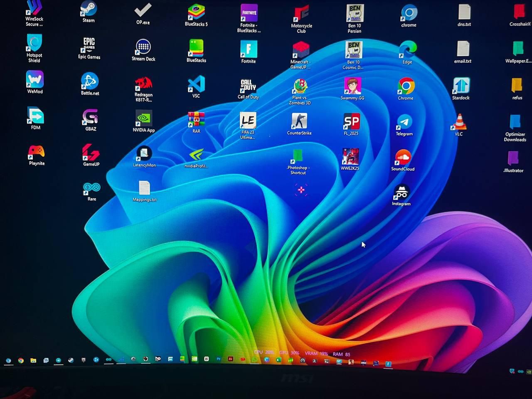Launch the Rare desktop shortcut
The height and width of the screenshot is (399, 532).
point(92,192)
